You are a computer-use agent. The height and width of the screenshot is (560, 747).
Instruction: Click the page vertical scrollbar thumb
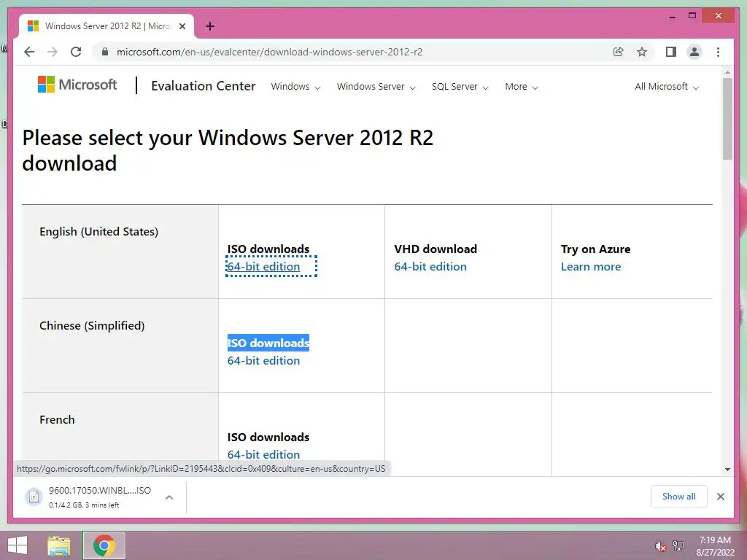[x=727, y=118]
